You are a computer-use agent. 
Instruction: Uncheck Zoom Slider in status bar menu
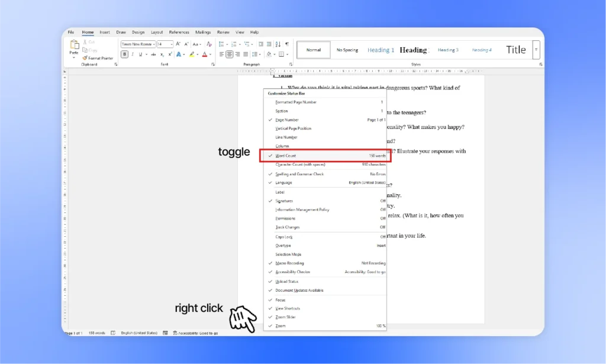[325, 317]
